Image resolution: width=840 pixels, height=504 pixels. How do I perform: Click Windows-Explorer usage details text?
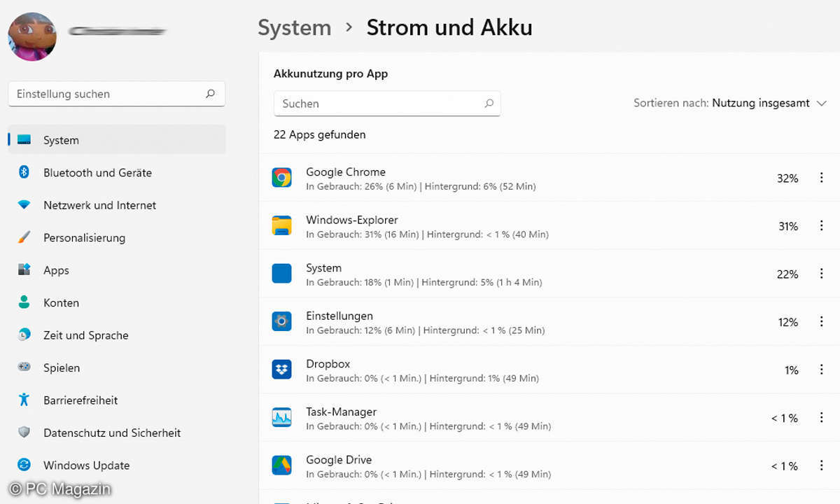(x=427, y=234)
